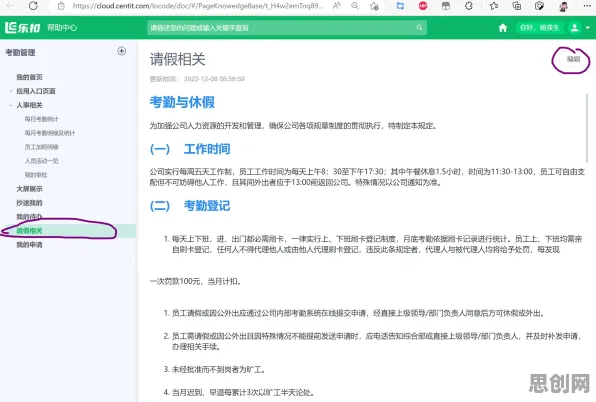Open the browser profile avatar
This screenshot has height=402, width=596.
pyautogui.click(x=564, y=6)
